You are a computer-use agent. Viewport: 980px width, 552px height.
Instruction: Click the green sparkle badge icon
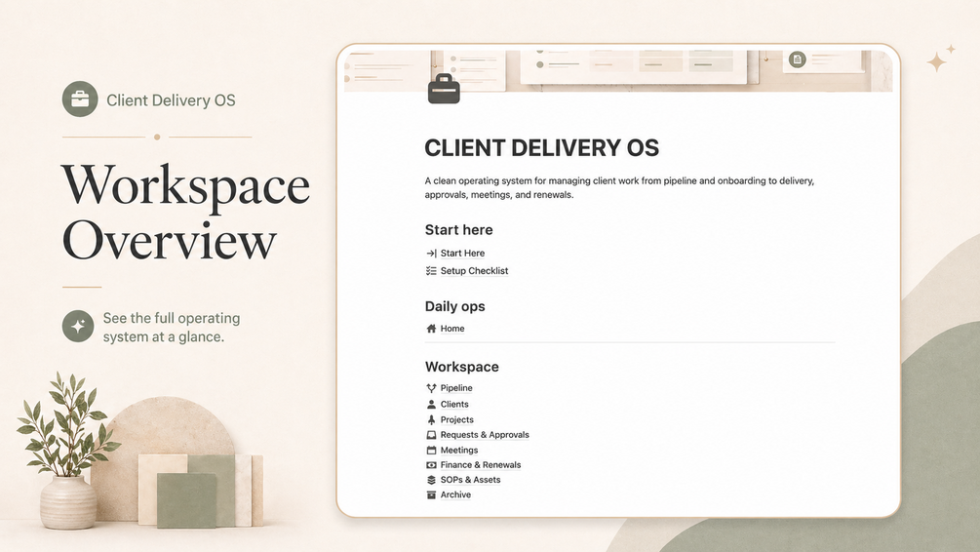pos(78,326)
